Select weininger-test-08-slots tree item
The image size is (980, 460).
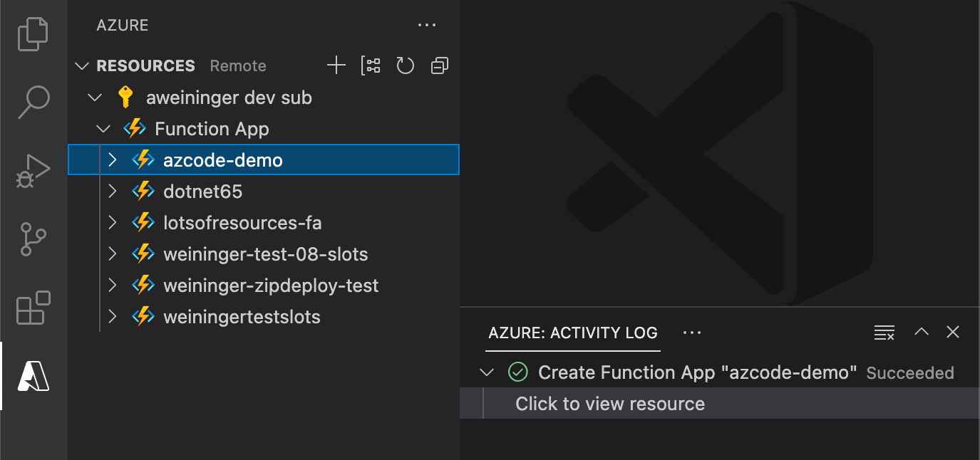(x=264, y=253)
